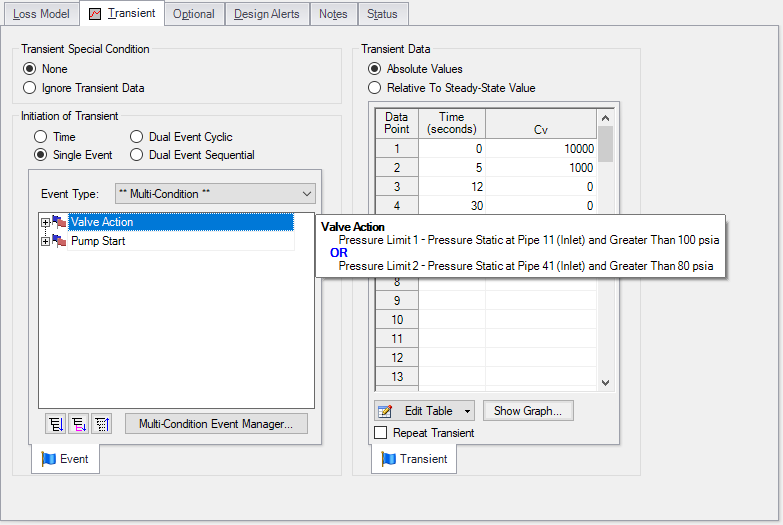Click the collapse-all tree icon button

point(102,424)
